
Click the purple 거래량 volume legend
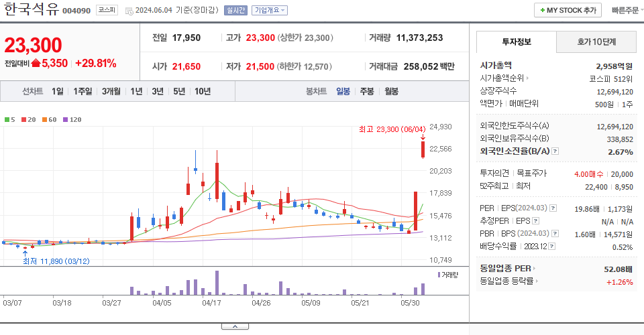pyautogui.click(x=447, y=275)
